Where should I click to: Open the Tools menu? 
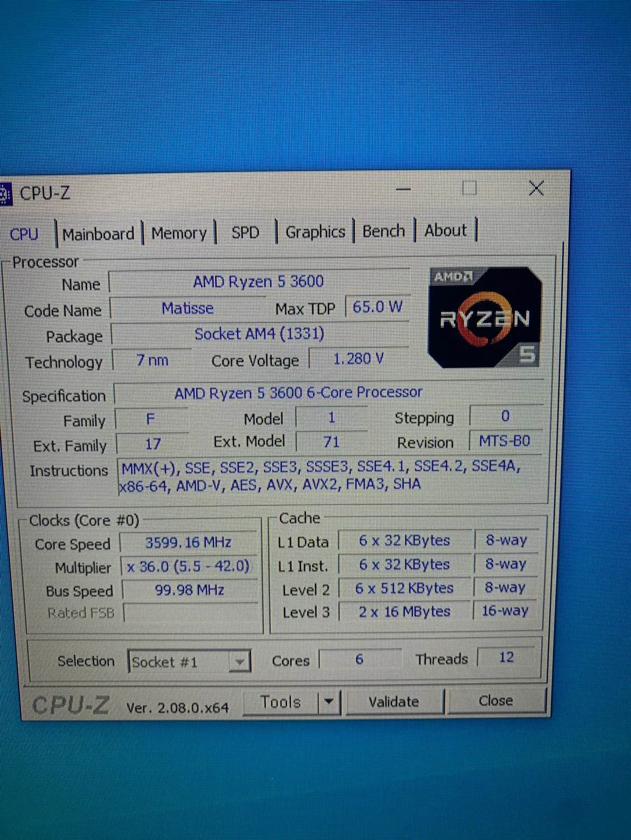coord(282,702)
